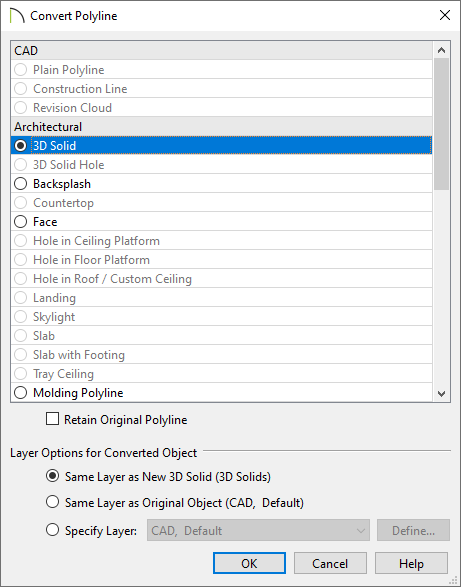Close the Convert Polyline dialog

pos(445,15)
